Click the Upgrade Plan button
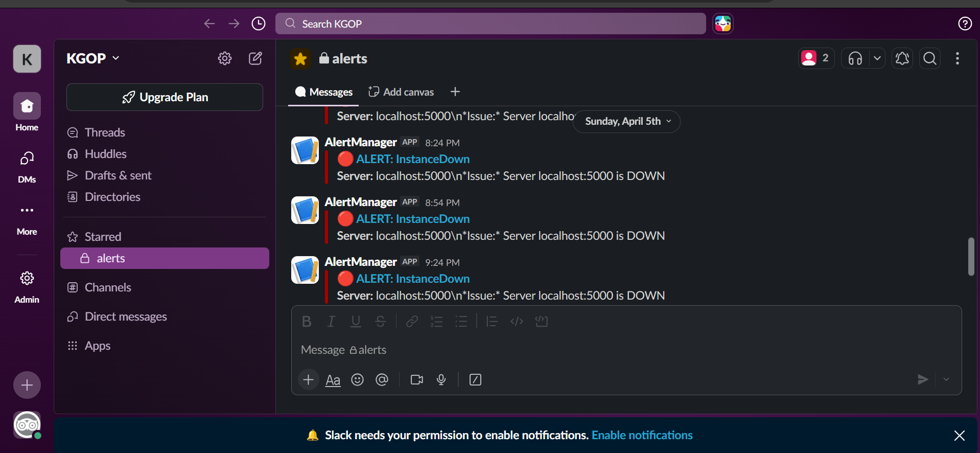 coord(165,97)
